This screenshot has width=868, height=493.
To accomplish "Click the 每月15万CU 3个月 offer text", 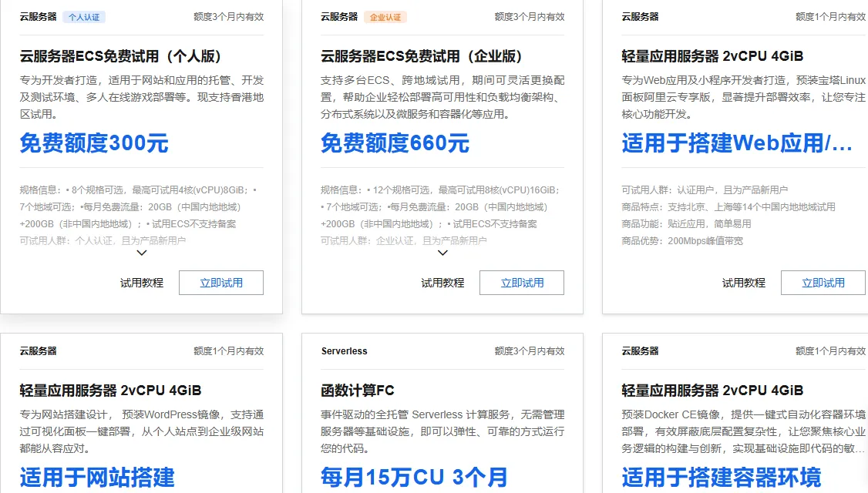I will (x=414, y=478).
